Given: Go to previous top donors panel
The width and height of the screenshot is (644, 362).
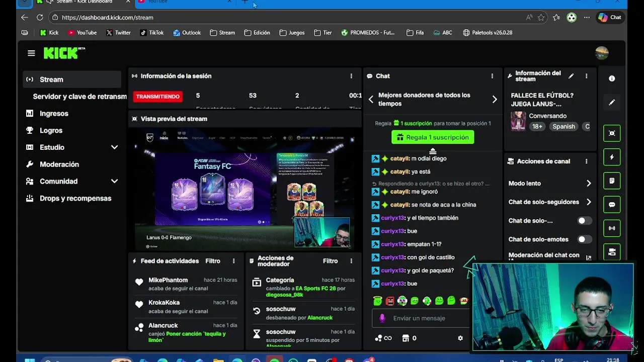Looking at the screenshot, I should (371, 100).
